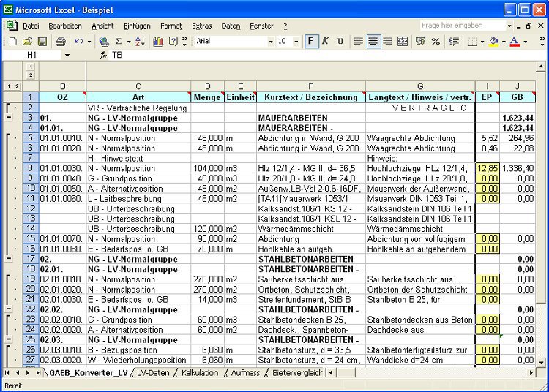
Task: Open the Arial font name dropdown
Action: point(271,42)
